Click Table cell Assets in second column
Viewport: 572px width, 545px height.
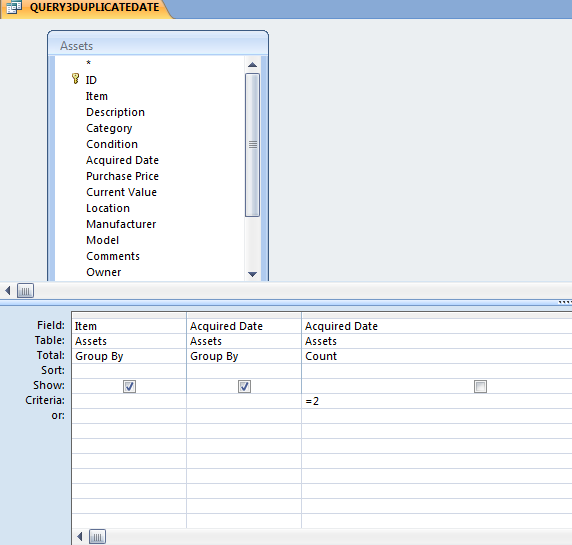tap(244, 341)
